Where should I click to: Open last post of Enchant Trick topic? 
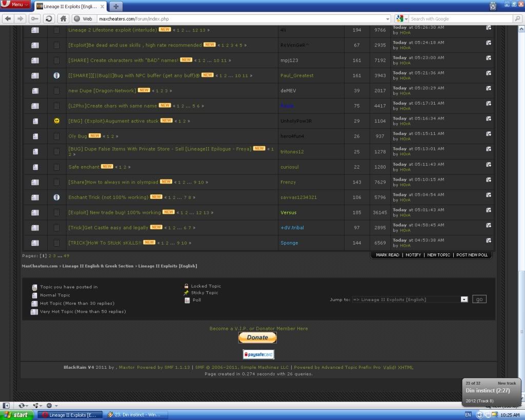point(489,195)
